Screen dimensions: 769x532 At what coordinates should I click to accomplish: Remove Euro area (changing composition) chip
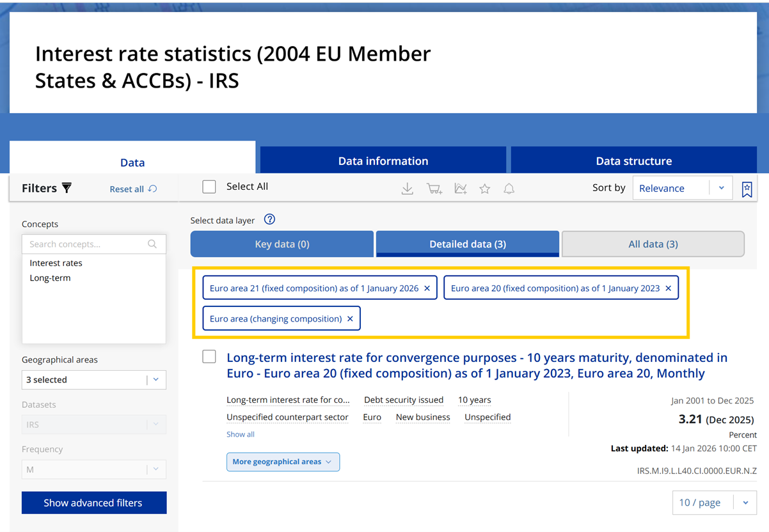click(x=350, y=318)
